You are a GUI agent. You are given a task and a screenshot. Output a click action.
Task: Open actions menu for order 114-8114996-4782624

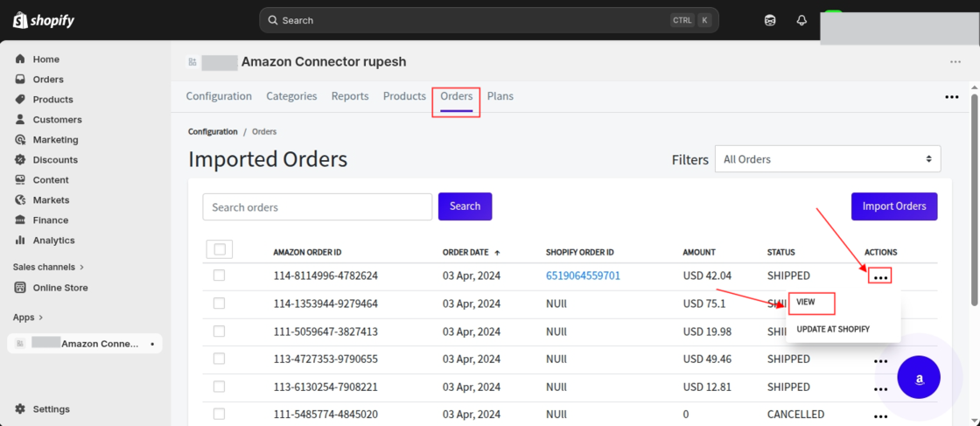880,276
